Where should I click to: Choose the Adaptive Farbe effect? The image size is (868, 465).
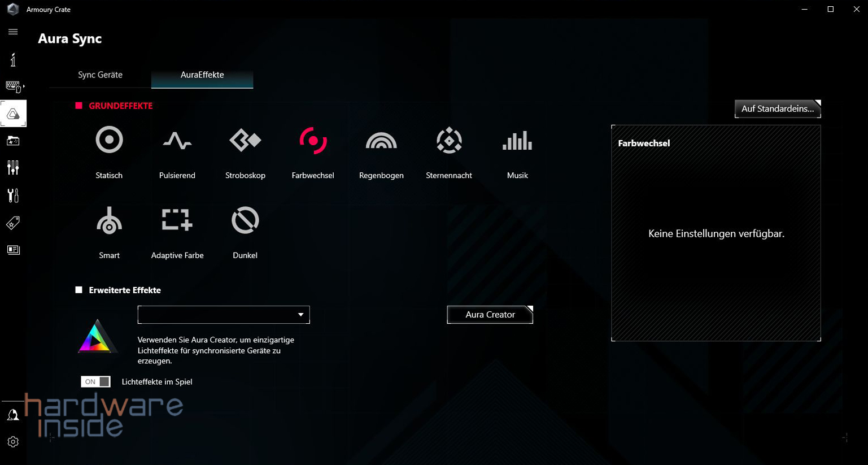pyautogui.click(x=177, y=220)
